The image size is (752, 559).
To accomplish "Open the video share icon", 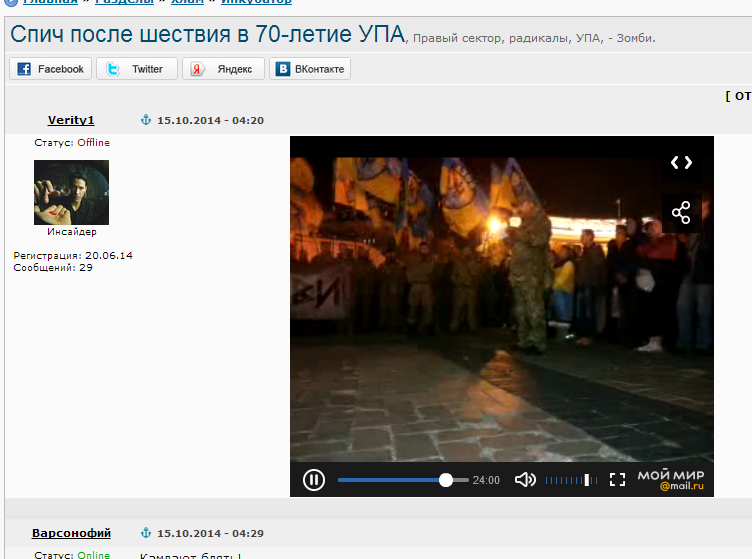I will point(682,212).
